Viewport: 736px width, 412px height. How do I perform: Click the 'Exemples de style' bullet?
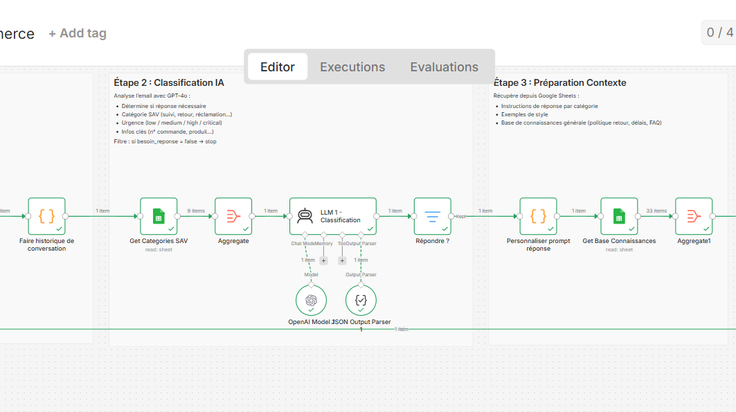click(524, 114)
